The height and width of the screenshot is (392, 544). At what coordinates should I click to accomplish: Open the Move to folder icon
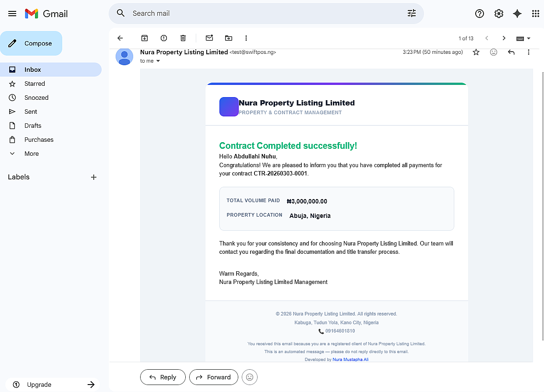click(x=228, y=38)
